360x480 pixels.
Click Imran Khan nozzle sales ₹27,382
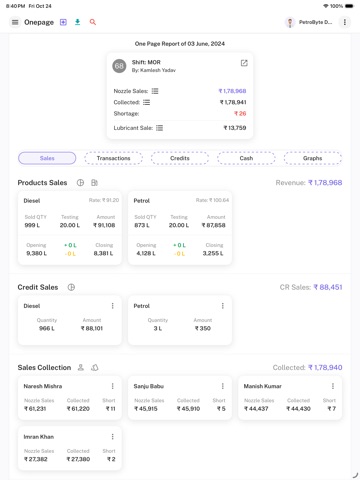click(x=36, y=459)
